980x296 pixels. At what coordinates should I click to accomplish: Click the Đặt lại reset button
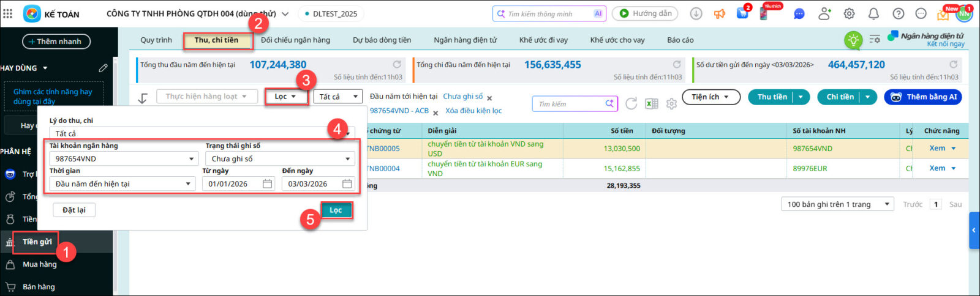pos(73,210)
